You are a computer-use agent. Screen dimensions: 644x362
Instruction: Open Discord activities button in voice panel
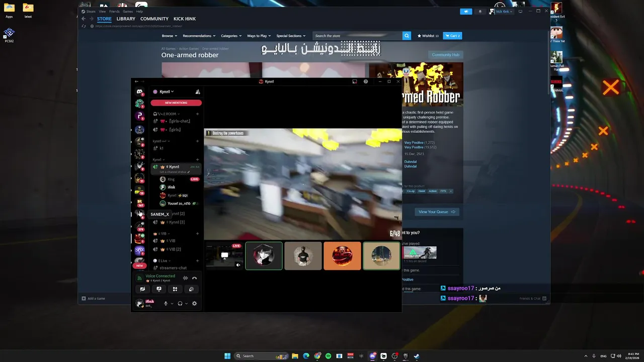click(175, 289)
